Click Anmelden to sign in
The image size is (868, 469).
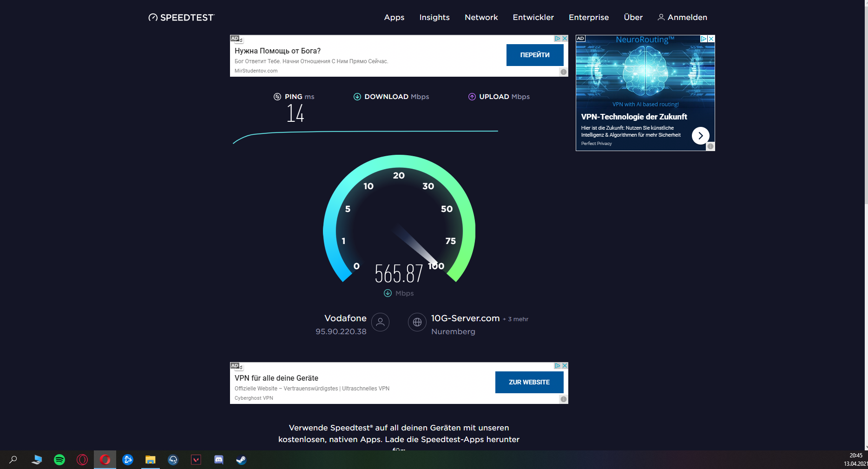(687, 17)
